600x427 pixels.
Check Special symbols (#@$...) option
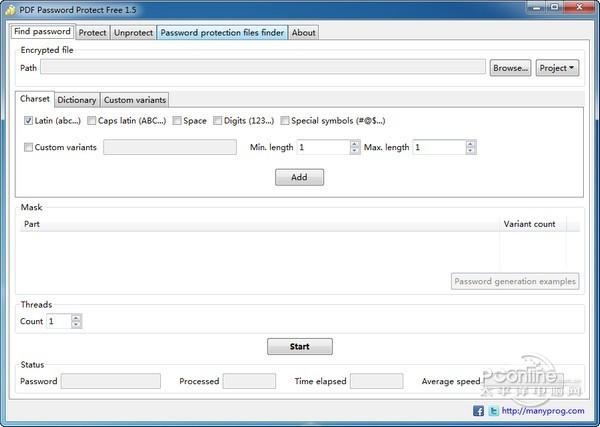coord(285,121)
